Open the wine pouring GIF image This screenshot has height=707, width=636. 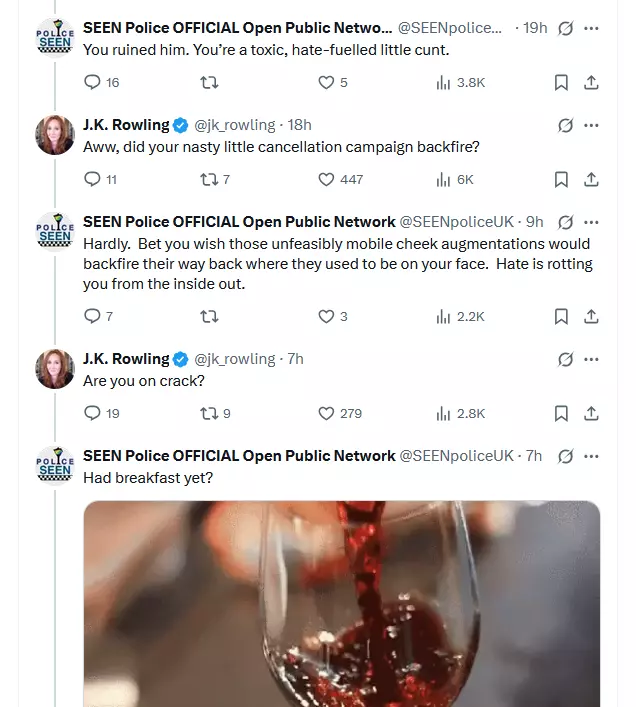pos(342,604)
